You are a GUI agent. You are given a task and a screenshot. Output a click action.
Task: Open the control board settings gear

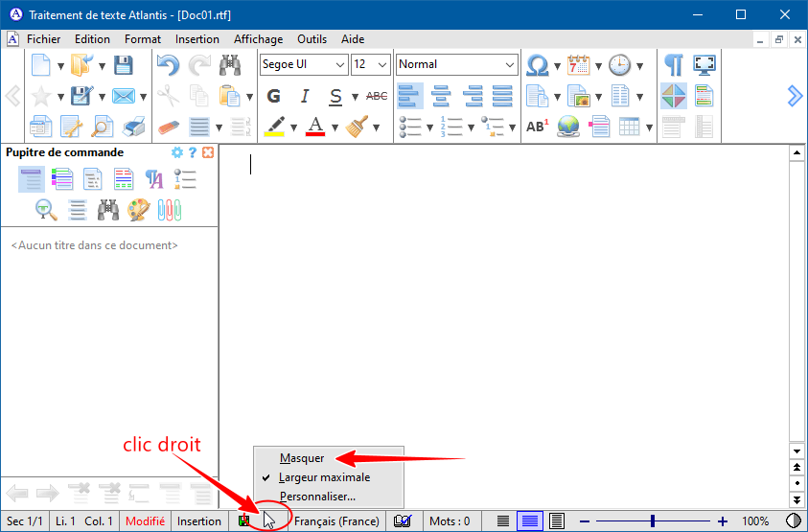(176, 152)
